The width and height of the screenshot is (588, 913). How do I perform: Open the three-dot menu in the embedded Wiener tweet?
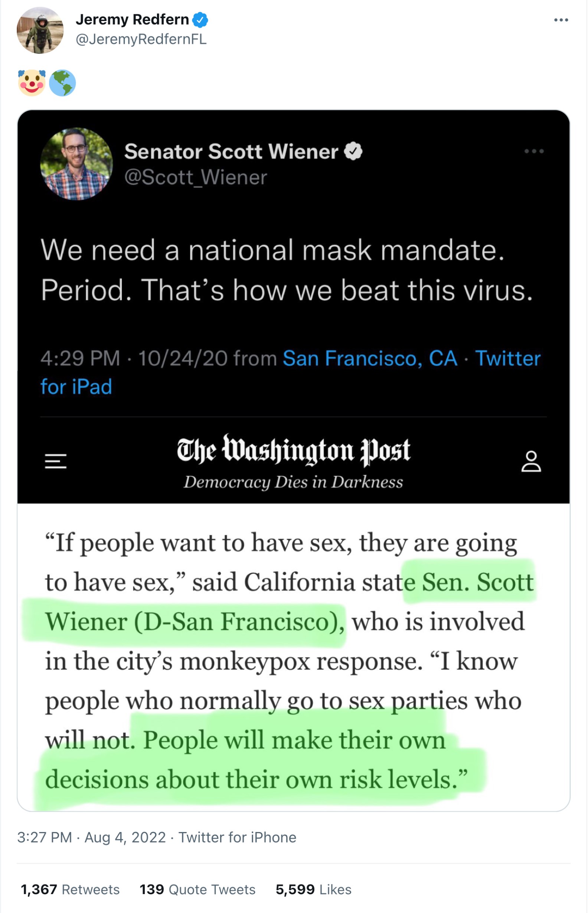534,151
